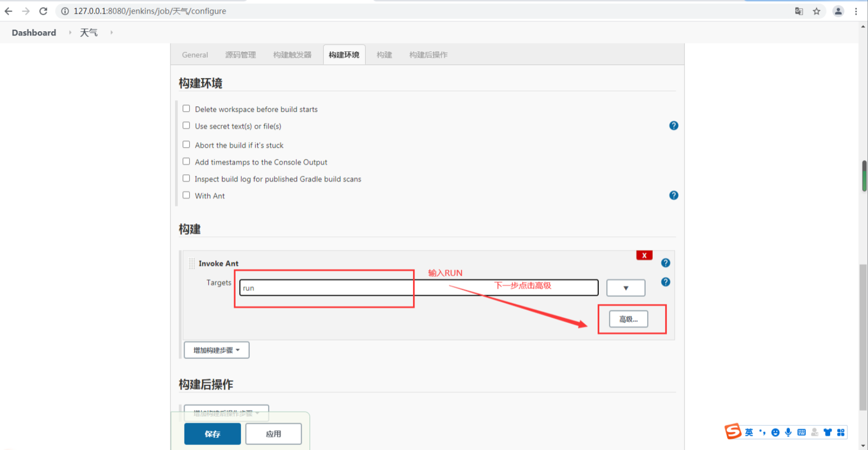Switch to General tab

[x=195, y=55]
